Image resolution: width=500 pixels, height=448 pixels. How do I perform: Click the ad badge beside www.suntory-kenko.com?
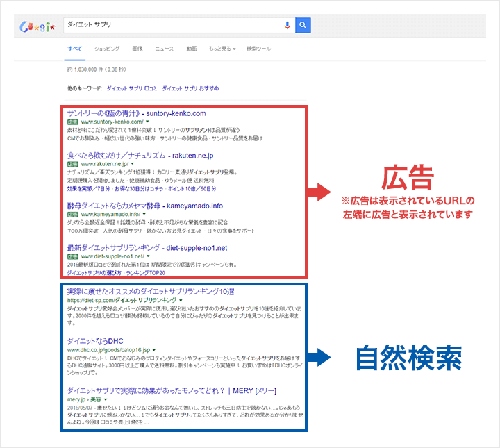73,122
